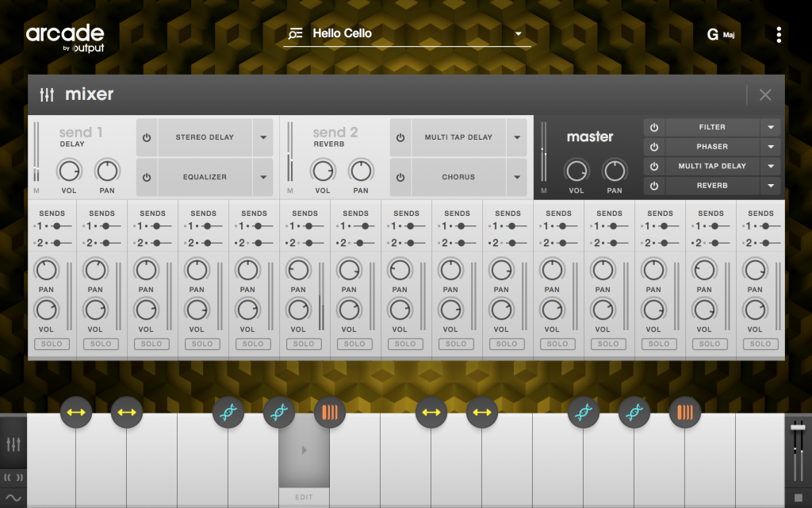
Task: Click the leftmost orange bars modifier key icon
Action: (x=330, y=413)
